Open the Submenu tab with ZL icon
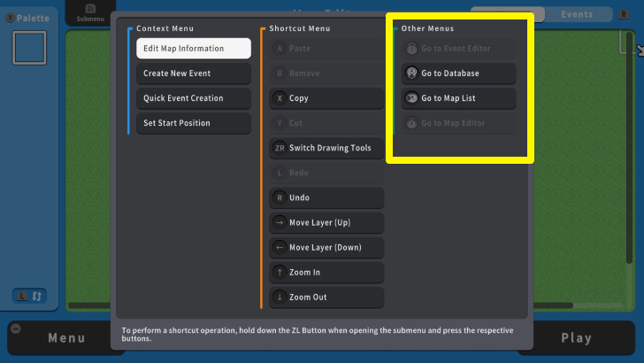The image size is (644, 363). [90, 12]
